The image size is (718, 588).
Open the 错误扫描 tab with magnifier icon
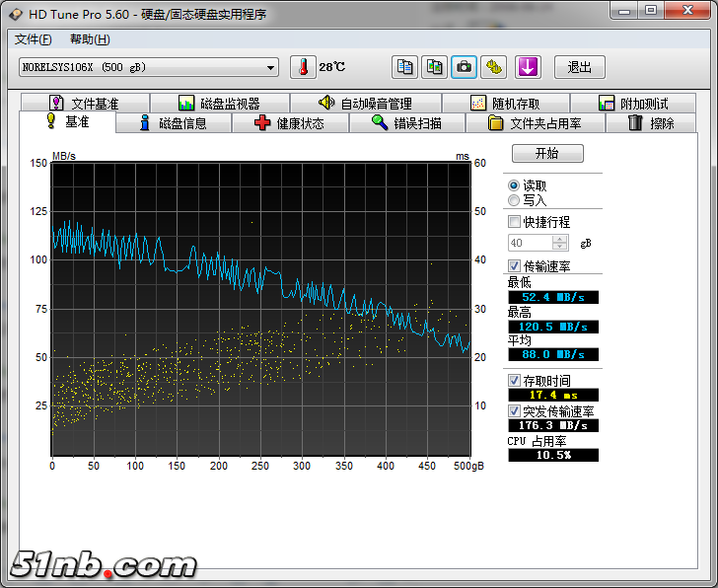coord(405,123)
